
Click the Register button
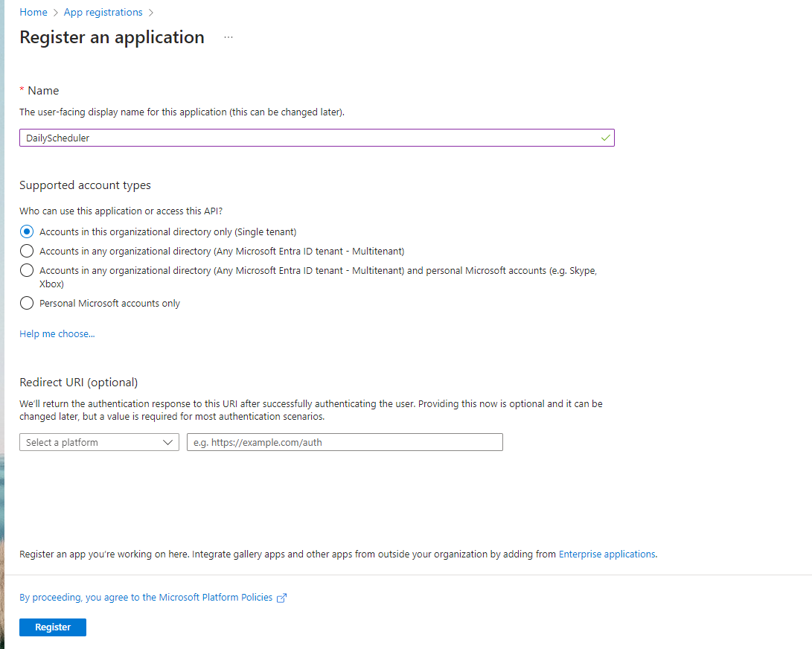point(53,627)
